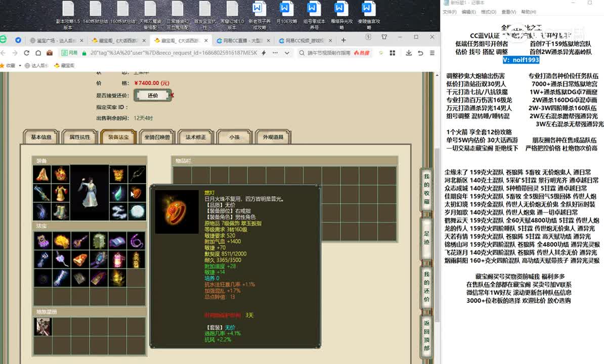Open the 外观道具 tab
This screenshot has width=604, height=364.
tap(273, 137)
